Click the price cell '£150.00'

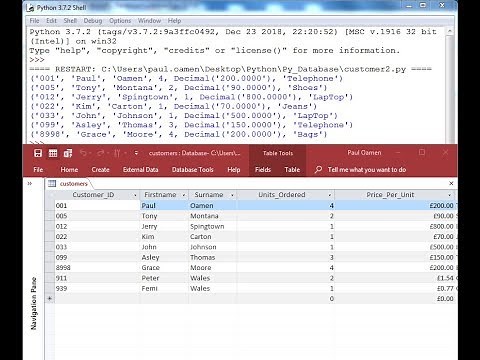395,257
